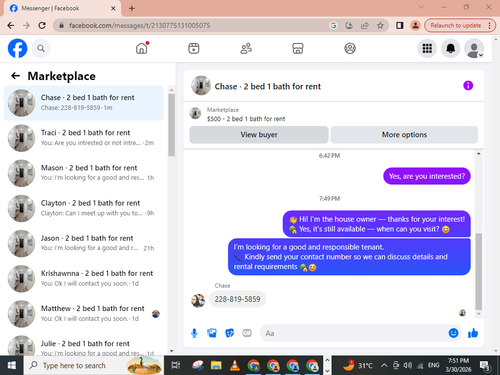Click the voice clip microphone icon
The image size is (500, 375).
194,333
